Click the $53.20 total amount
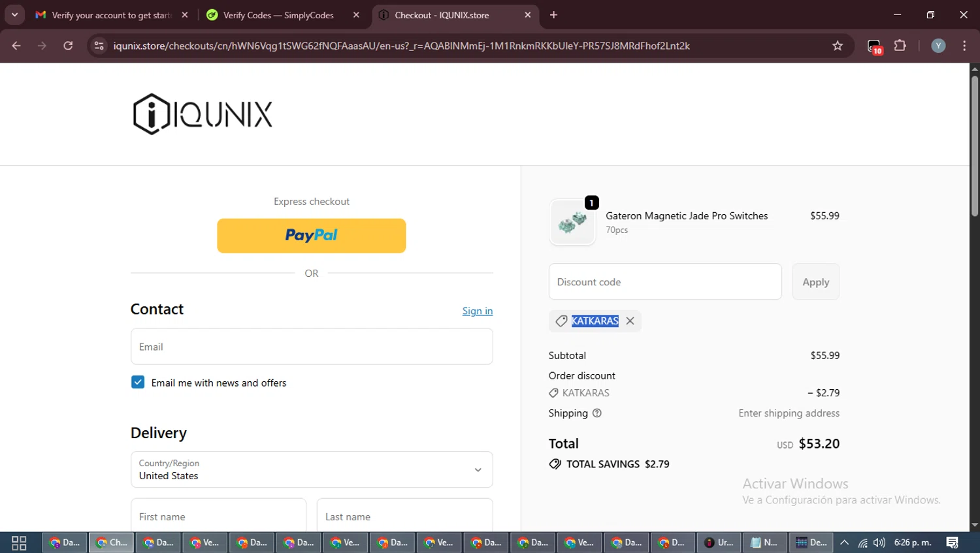980x553 pixels. pos(819,443)
